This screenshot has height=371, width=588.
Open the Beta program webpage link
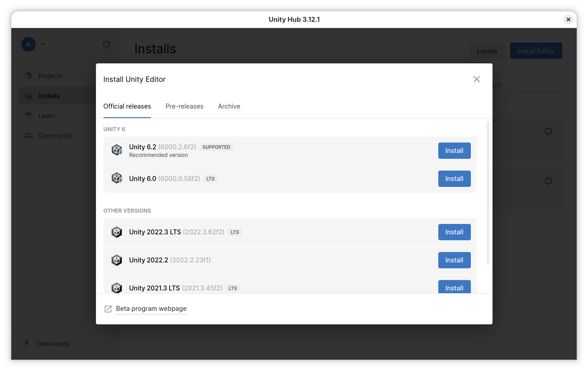coord(151,309)
